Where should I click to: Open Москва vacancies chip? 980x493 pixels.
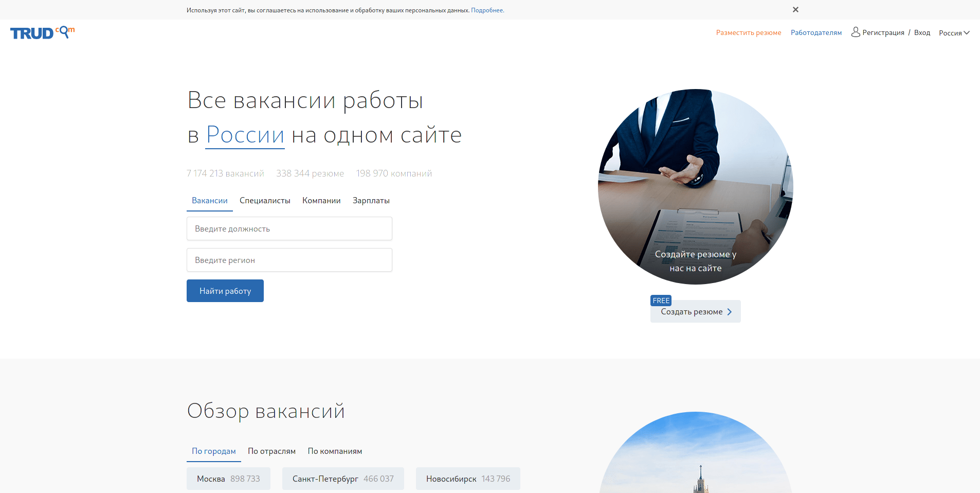point(228,479)
